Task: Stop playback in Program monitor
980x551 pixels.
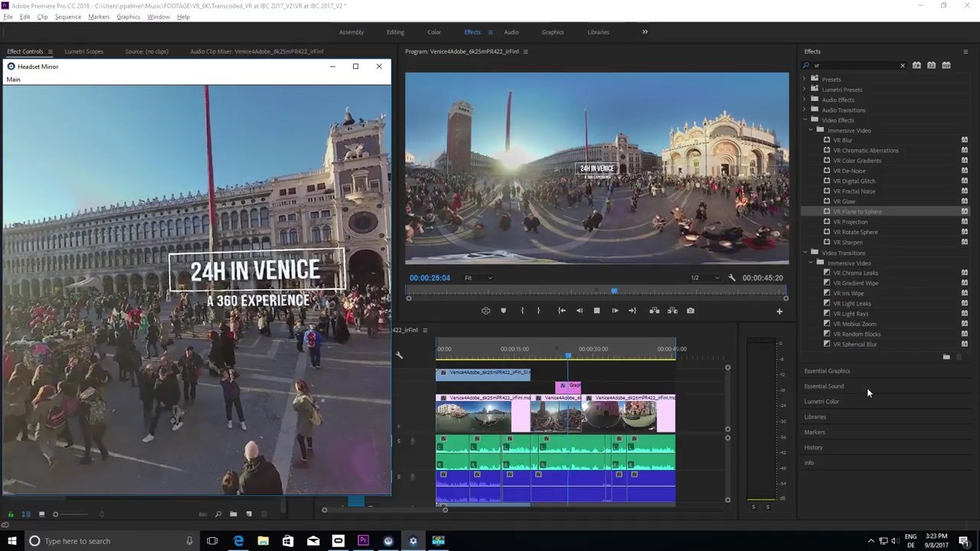Action: pyautogui.click(x=596, y=311)
